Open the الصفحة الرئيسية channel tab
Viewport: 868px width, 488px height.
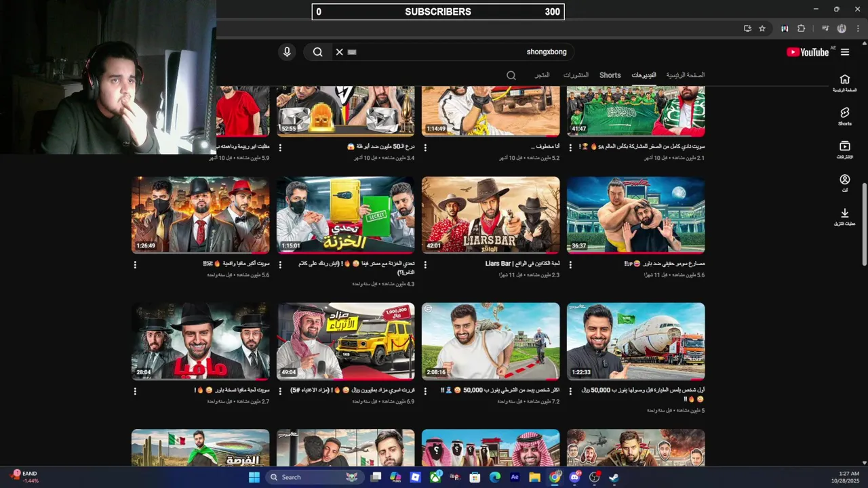[685, 75]
